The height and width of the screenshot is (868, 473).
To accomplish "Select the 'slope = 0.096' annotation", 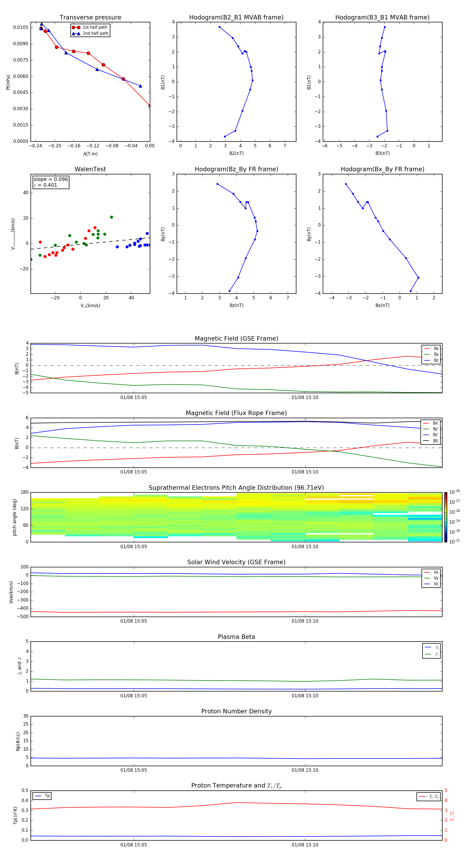I will click(51, 179).
